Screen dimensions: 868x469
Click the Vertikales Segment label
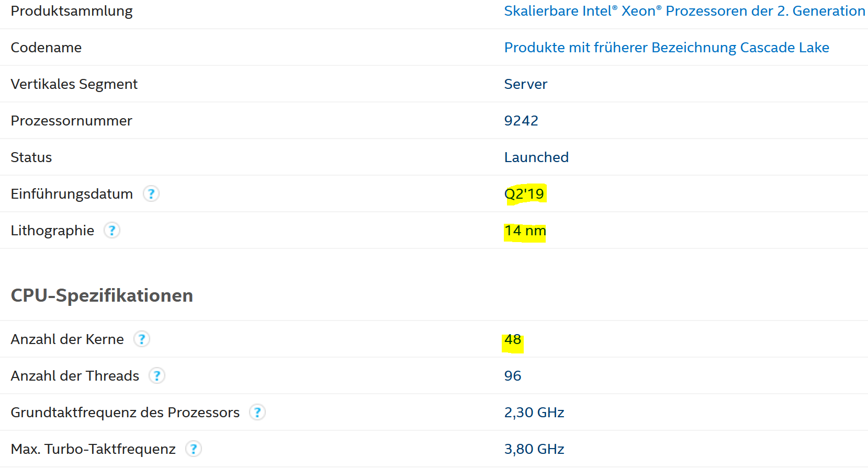(74, 84)
